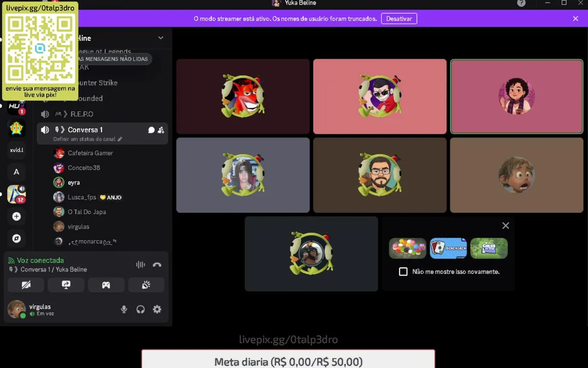Open the Discover servers compass icon

[16, 238]
